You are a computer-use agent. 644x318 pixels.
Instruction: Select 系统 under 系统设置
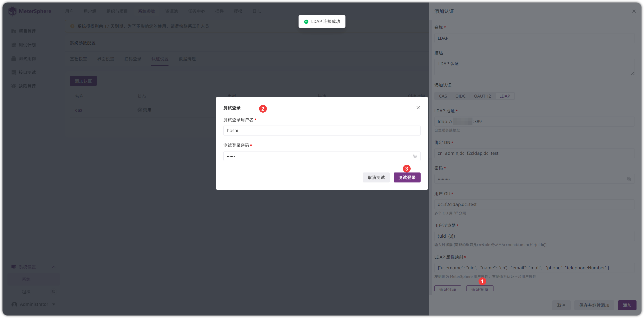26,279
